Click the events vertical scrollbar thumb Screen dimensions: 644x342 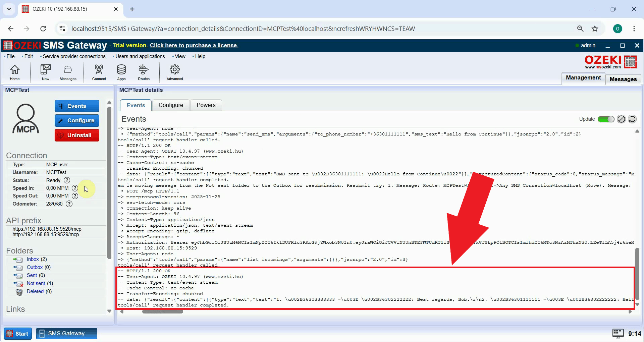tap(637, 273)
